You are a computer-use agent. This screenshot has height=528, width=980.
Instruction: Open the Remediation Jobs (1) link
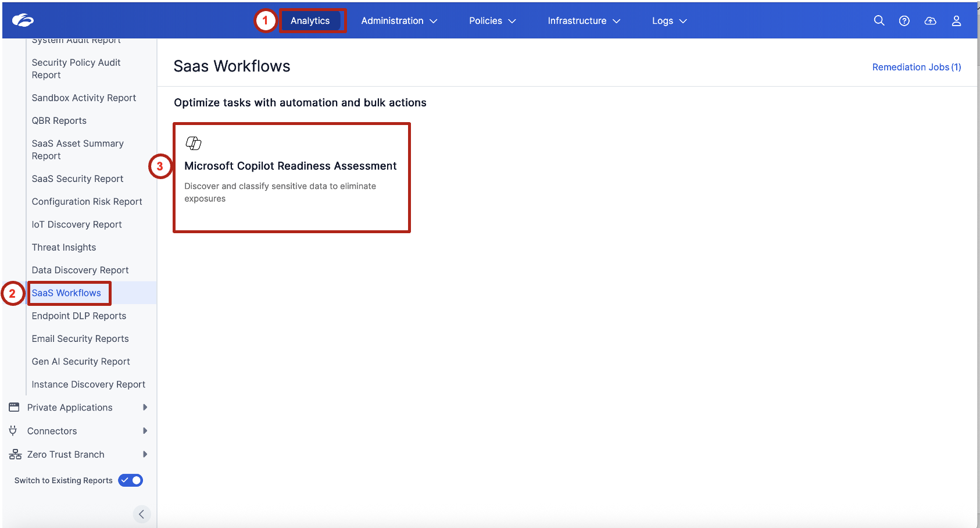pos(916,67)
